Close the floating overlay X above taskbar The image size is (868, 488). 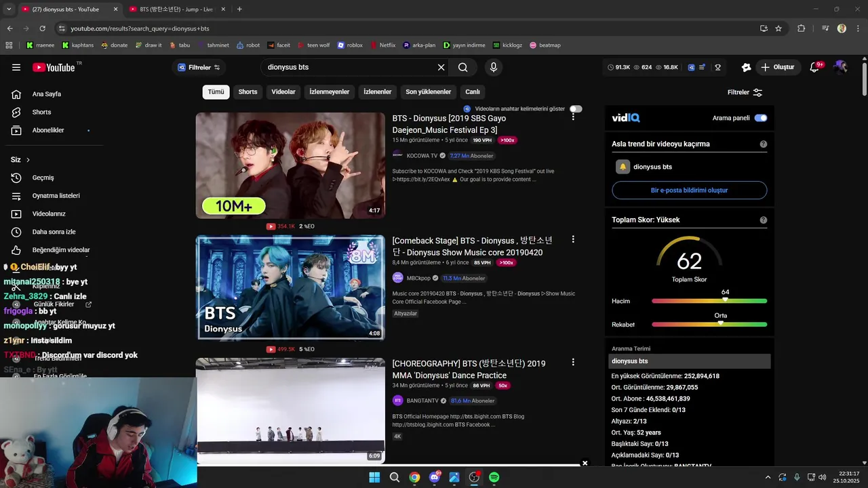tap(585, 464)
